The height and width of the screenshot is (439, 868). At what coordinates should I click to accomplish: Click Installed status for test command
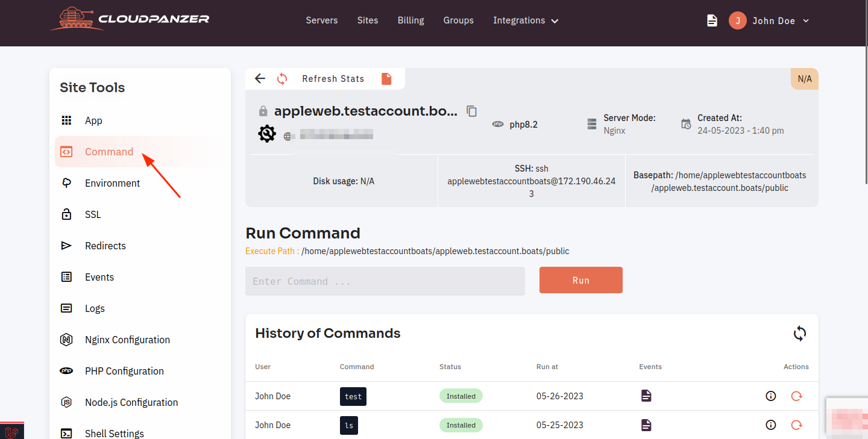click(x=461, y=396)
